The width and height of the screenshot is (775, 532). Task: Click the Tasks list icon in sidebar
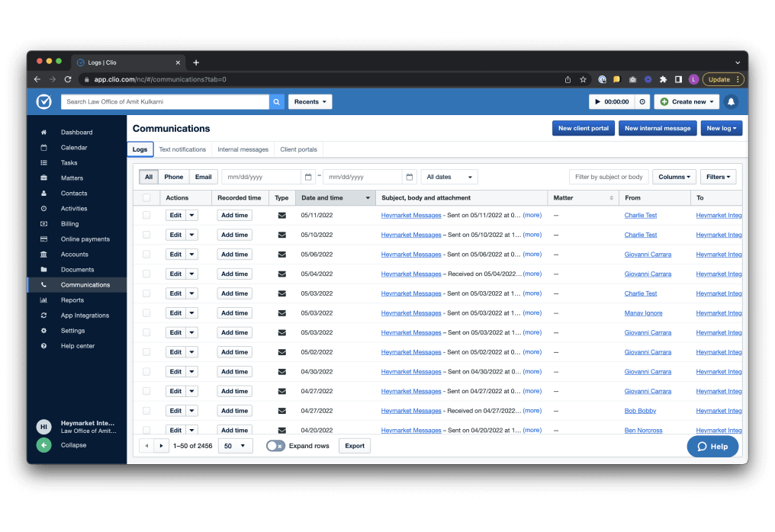click(43, 163)
